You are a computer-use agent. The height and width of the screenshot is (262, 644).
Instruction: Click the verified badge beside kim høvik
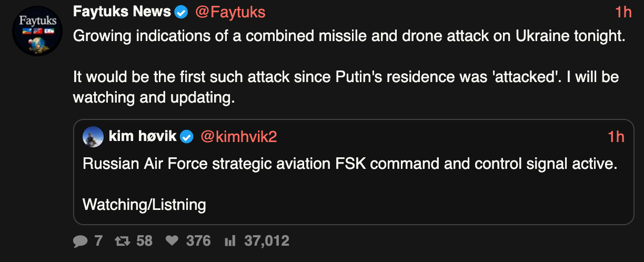point(187,137)
